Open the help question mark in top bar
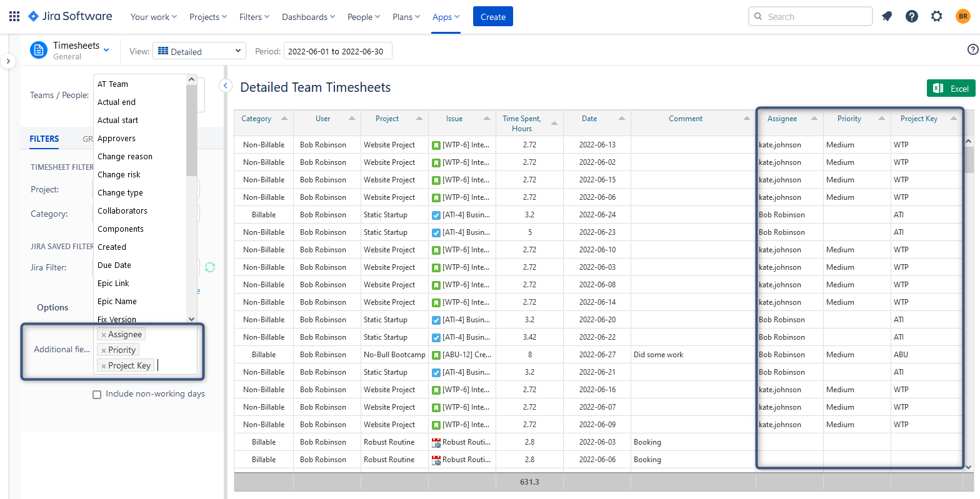Screen dimensions: 980x499 pyautogui.click(x=912, y=16)
